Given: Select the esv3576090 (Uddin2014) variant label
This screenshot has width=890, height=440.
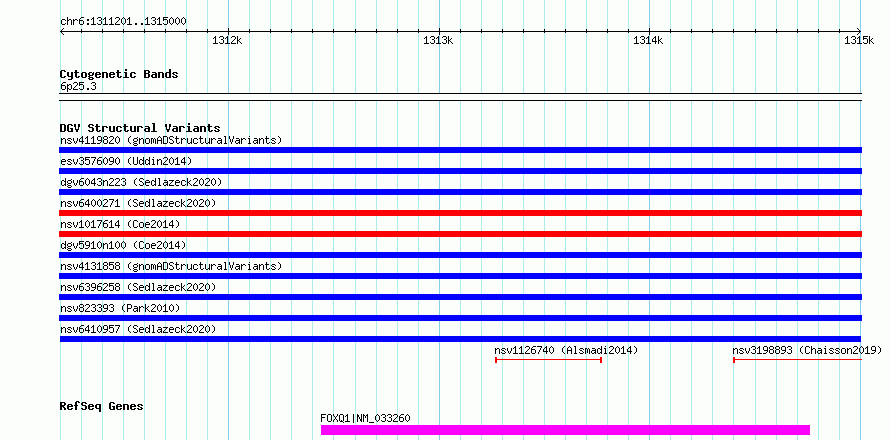Looking at the screenshot, I should (126, 161).
